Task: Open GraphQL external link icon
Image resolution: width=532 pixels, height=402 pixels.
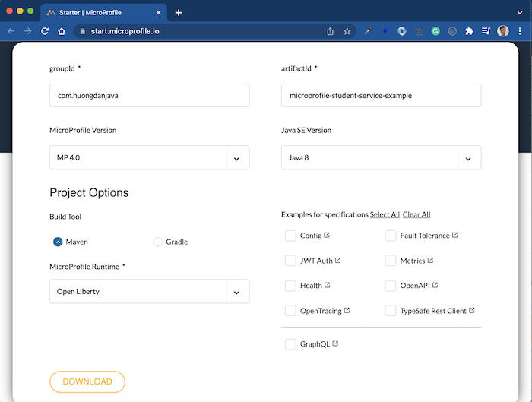Action: (x=335, y=343)
